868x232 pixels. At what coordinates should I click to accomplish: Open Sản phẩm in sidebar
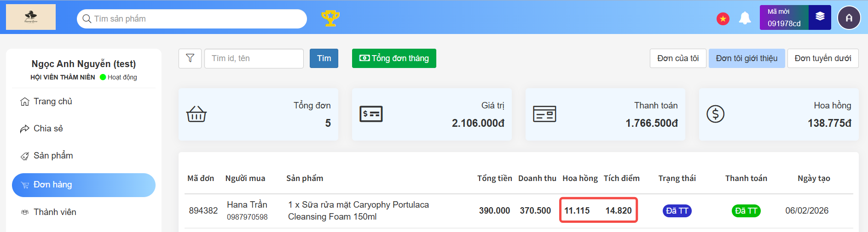coord(84,156)
